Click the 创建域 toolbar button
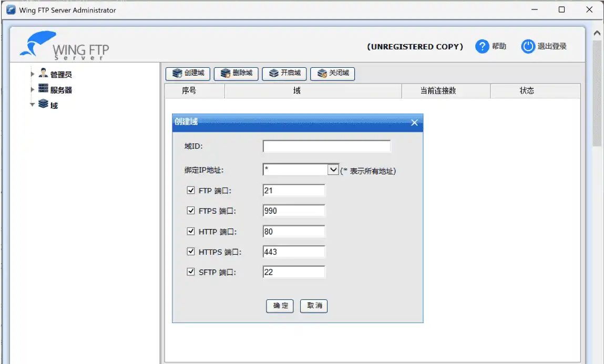Image resolution: width=604 pixels, height=364 pixels. (x=188, y=74)
